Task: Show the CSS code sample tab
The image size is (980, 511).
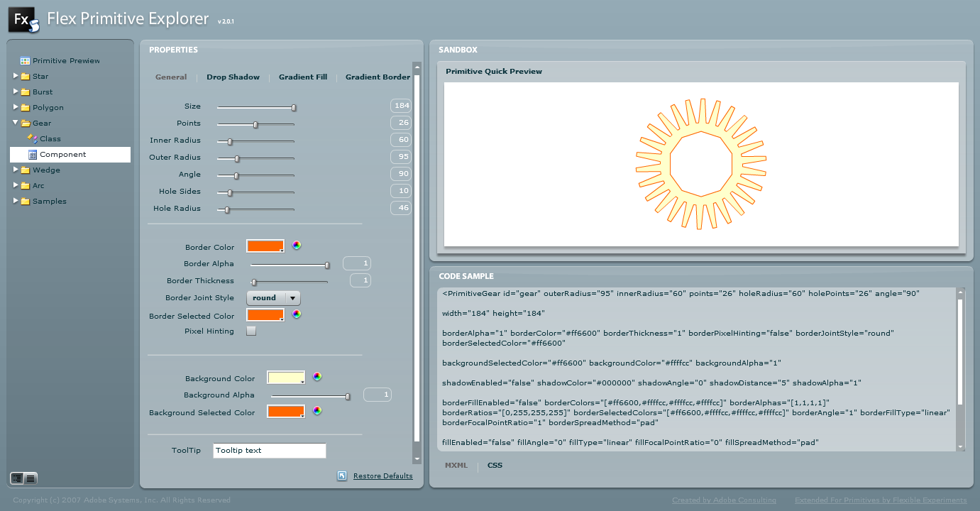Action: [495, 466]
